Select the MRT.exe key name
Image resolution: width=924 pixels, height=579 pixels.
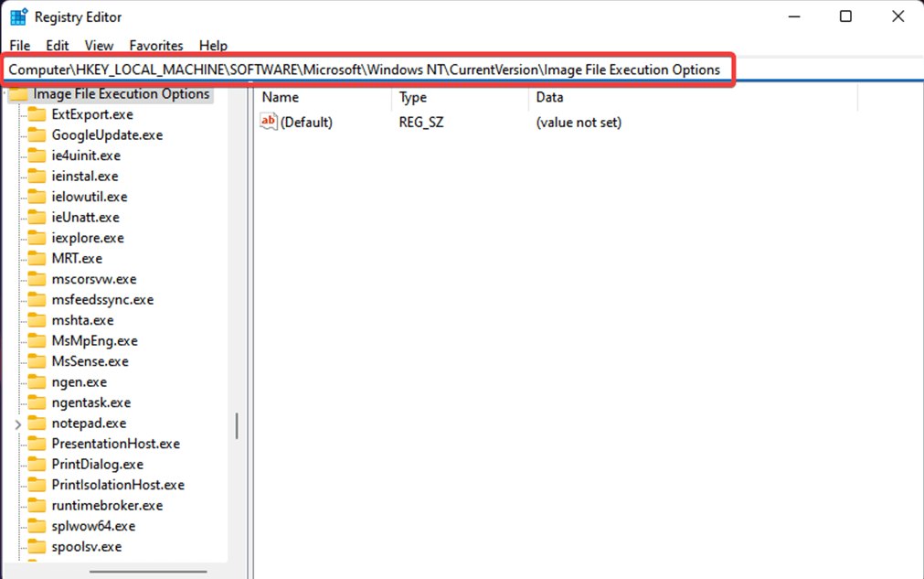click(77, 259)
